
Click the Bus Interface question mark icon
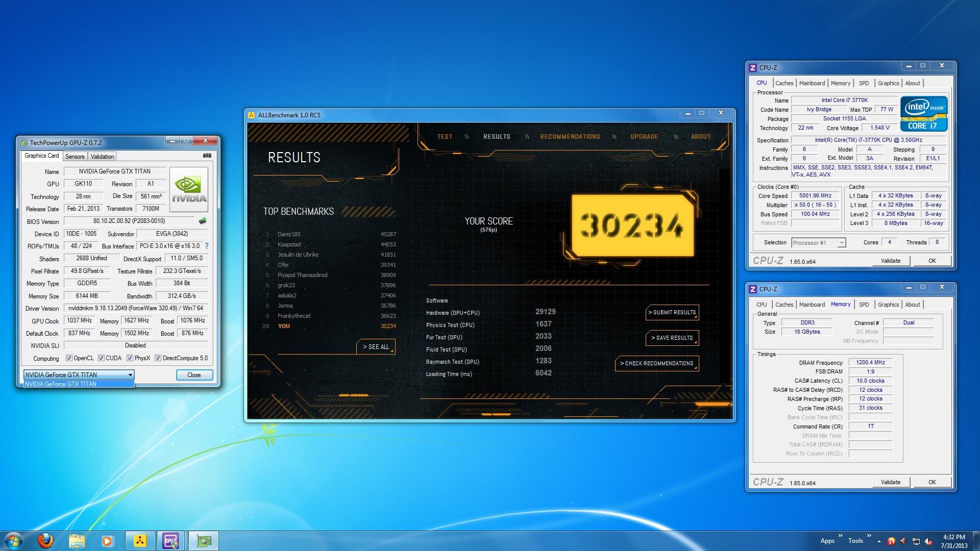click(x=207, y=246)
